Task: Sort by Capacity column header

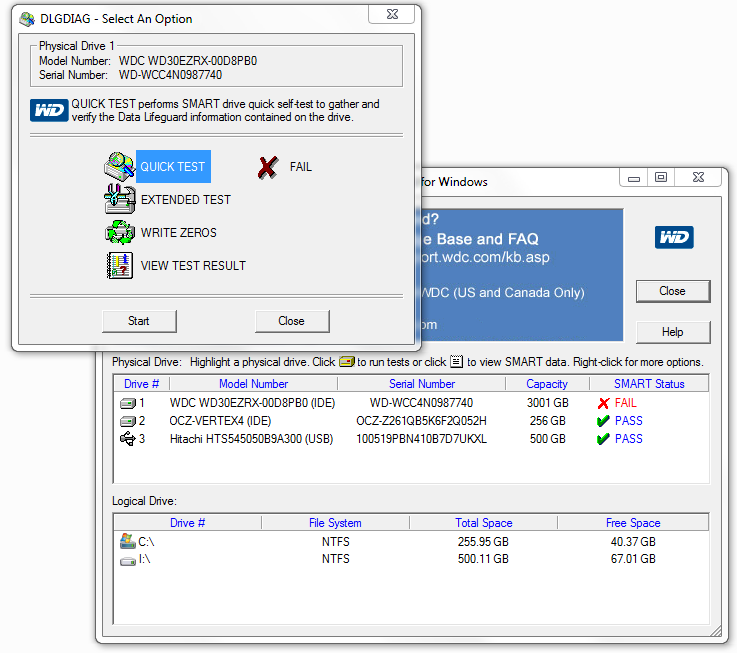Action: click(x=547, y=384)
